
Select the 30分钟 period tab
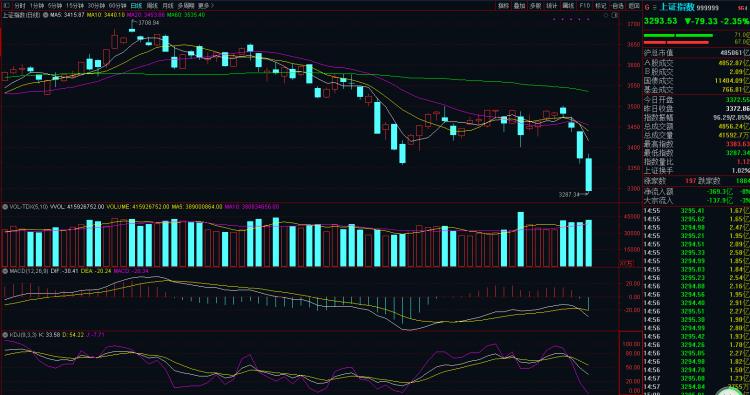[96, 6]
